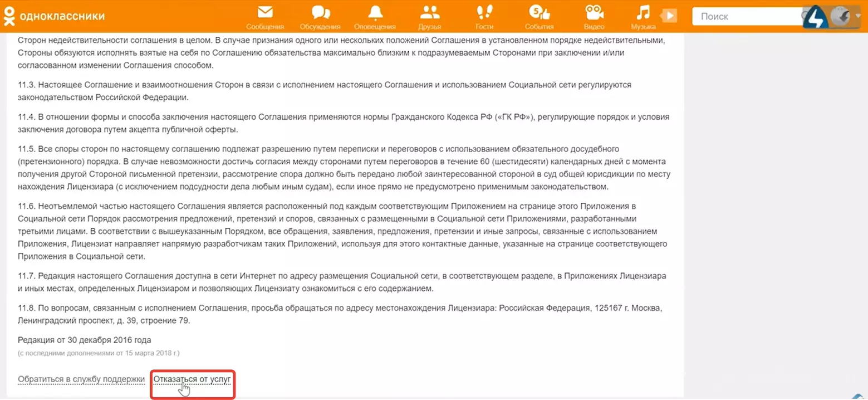868x400 pixels.
Task: Click paragraph 11.7 about Редакция настоящего Соглашения
Action: [342, 282]
